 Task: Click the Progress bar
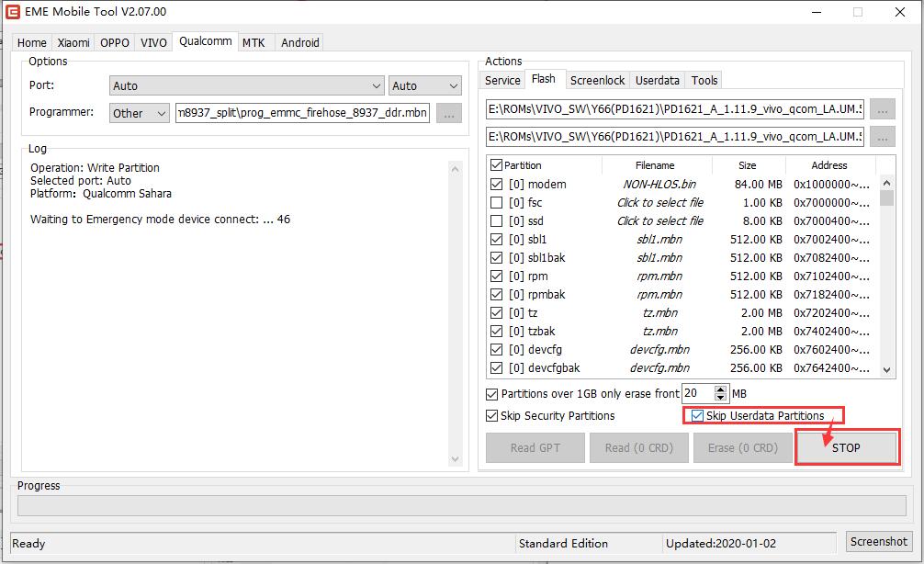click(x=461, y=505)
